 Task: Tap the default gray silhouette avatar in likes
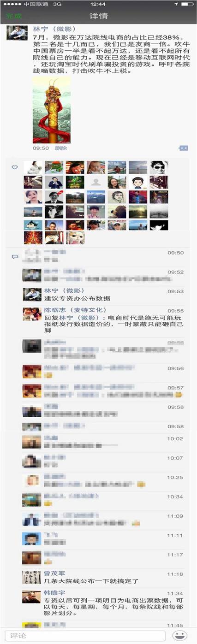pos(96,182)
